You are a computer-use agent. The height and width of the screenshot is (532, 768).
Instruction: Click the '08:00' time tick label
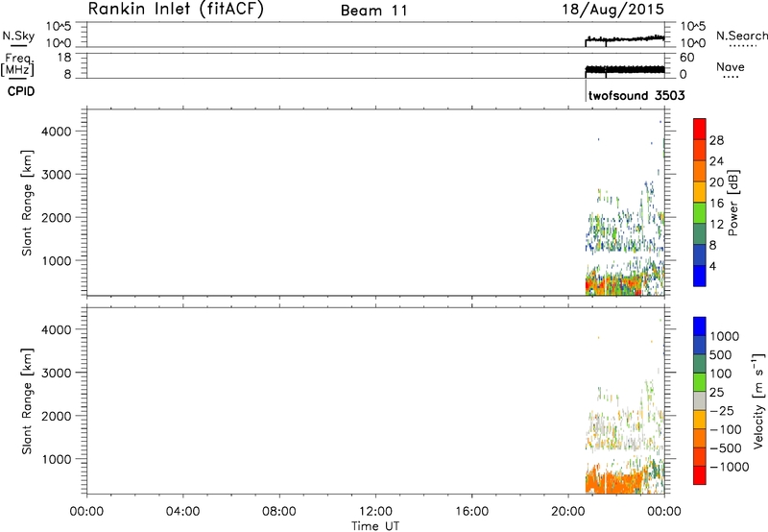tap(279, 512)
